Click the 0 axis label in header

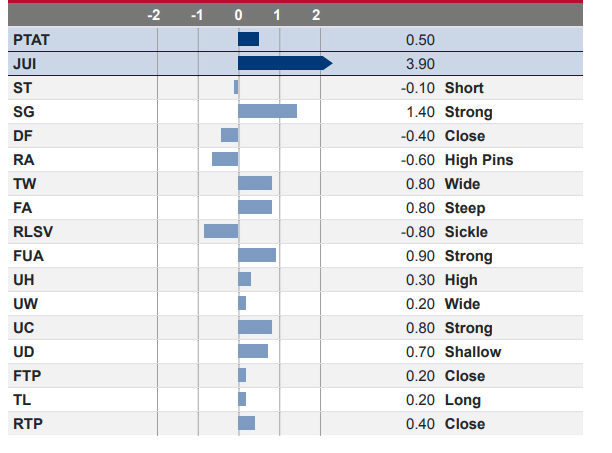238,15
